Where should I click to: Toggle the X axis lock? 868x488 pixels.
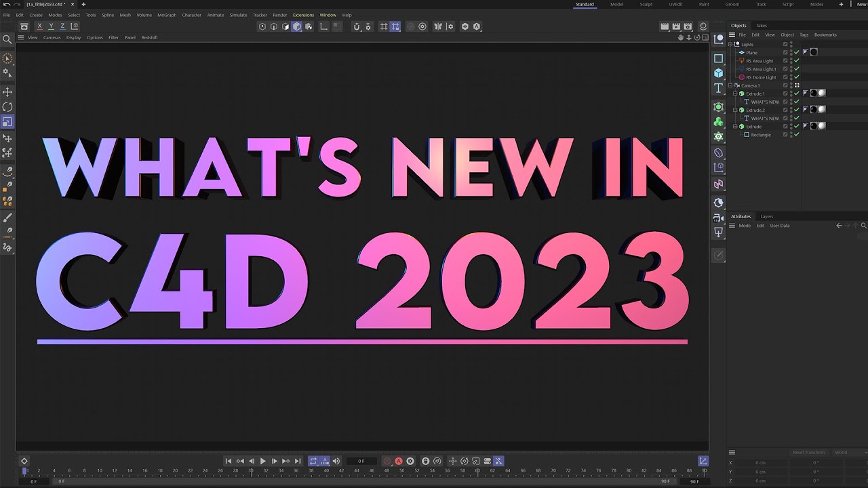pos(39,26)
